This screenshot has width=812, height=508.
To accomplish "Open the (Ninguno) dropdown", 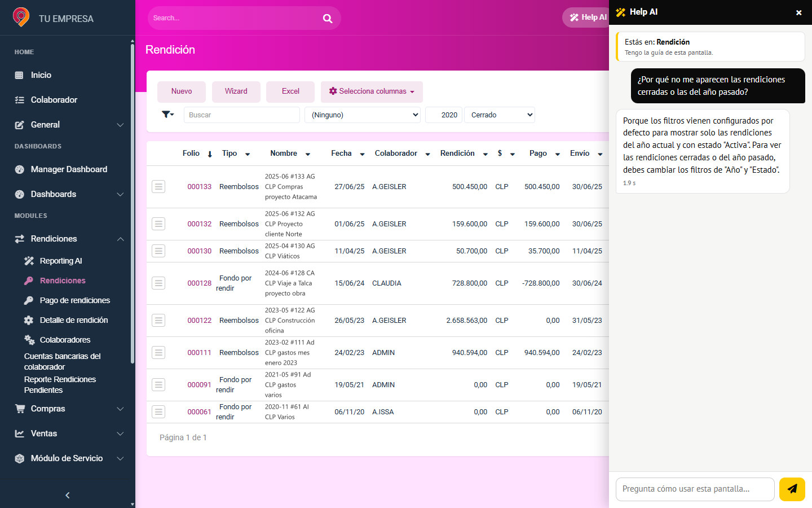I will coord(363,115).
